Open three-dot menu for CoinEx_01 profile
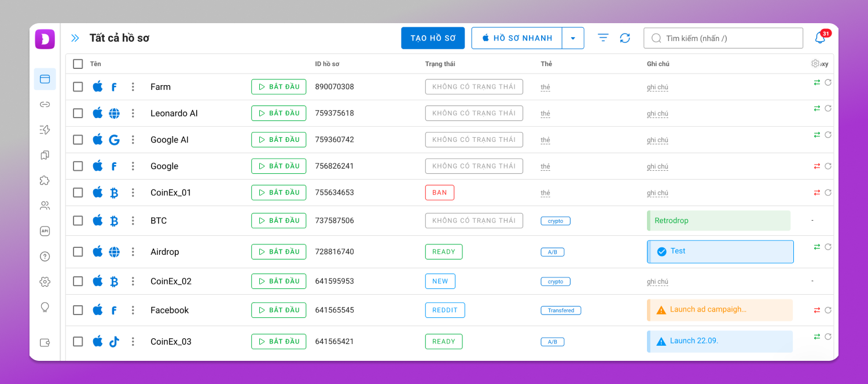 (x=133, y=192)
